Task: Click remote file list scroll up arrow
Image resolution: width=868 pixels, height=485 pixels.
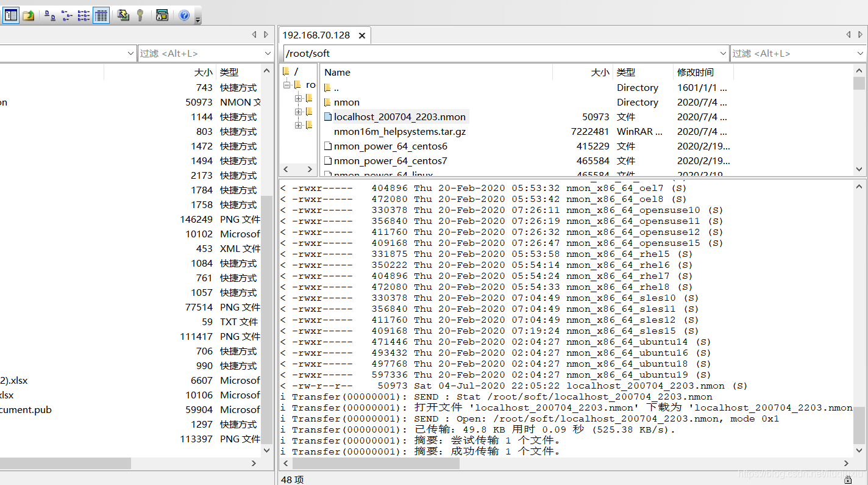Action: tap(859, 70)
